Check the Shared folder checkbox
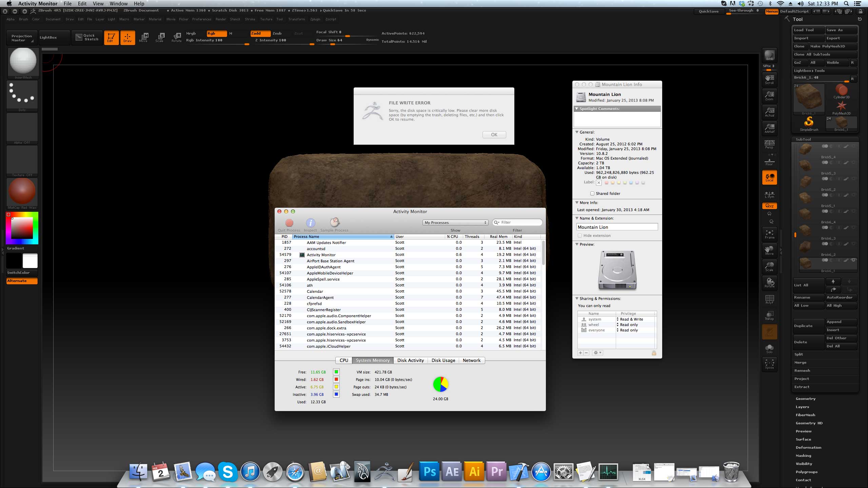 tap(592, 194)
